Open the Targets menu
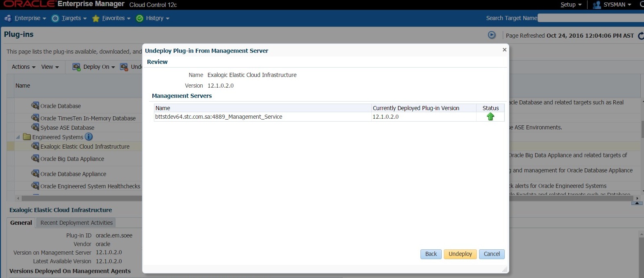The width and height of the screenshot is (644, 278). click(x=74, y=18)
